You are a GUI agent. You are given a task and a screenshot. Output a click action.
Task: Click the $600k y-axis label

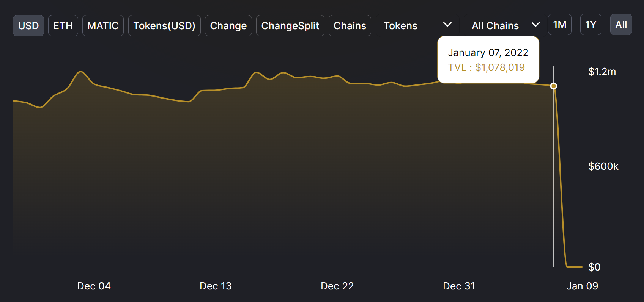tap(603, 166)
